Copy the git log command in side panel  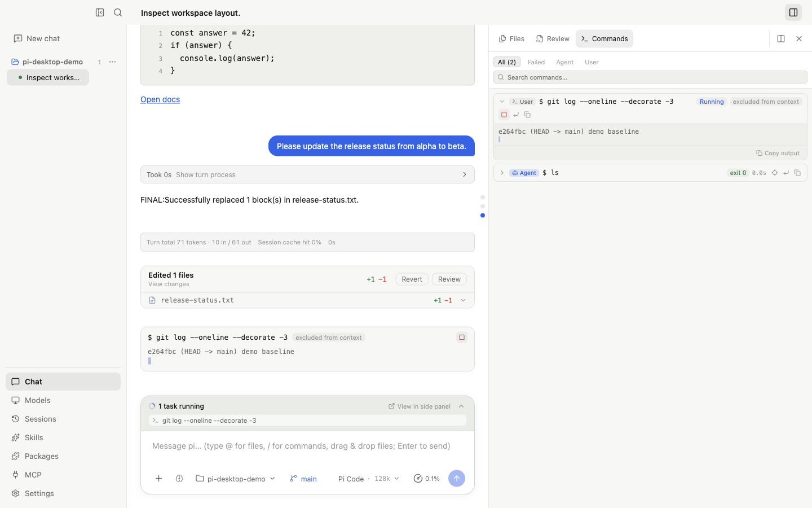pyautogui.click(x=527, y=115)
